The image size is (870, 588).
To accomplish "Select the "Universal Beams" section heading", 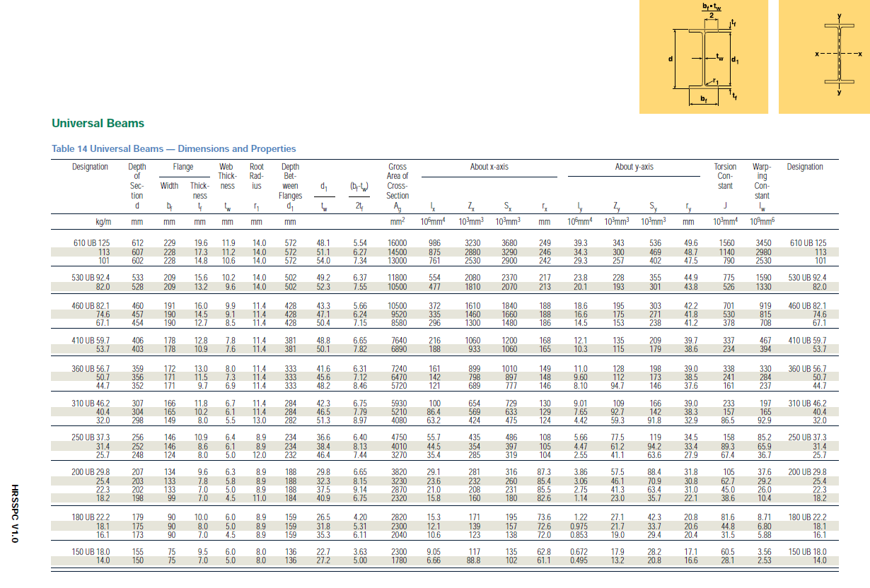I will pyautogui.click(x=98, y=124).
